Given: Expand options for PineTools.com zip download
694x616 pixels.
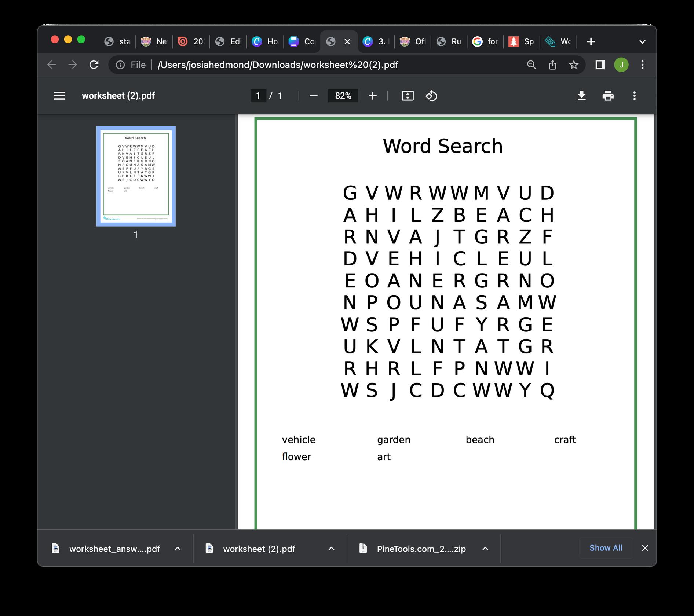Looking at the screenshot, I should coord(485,549).
